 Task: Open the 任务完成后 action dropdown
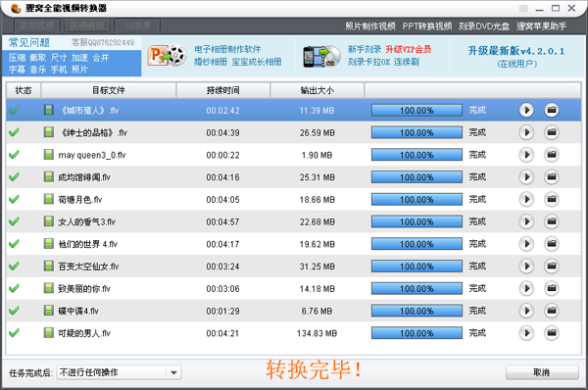coord(119,372)
